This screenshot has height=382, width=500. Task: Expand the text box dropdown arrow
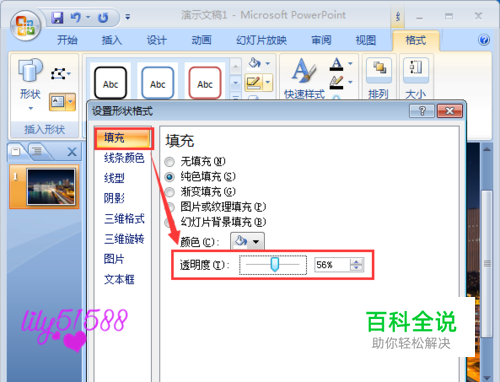(71, 102)
